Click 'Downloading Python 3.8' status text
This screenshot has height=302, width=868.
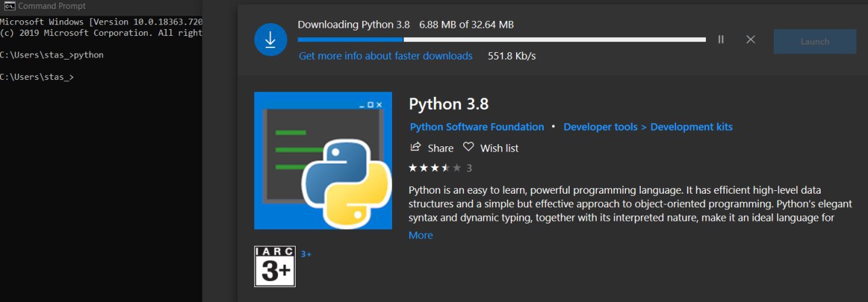[x=354, y=24]
